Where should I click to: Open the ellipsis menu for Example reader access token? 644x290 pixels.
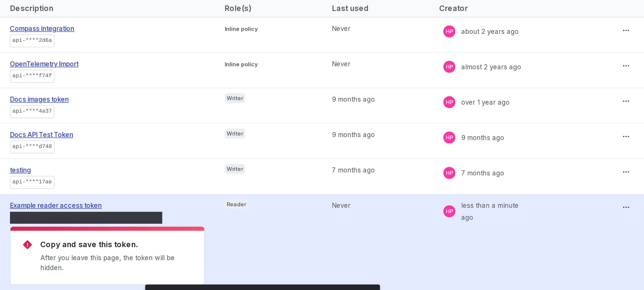point(626,207)
